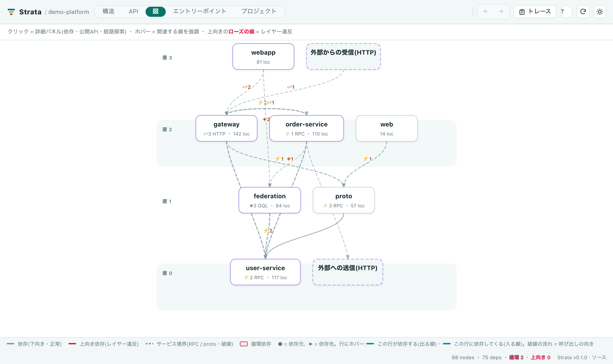Toggle light/dark theme sun icon

(600, 11)
